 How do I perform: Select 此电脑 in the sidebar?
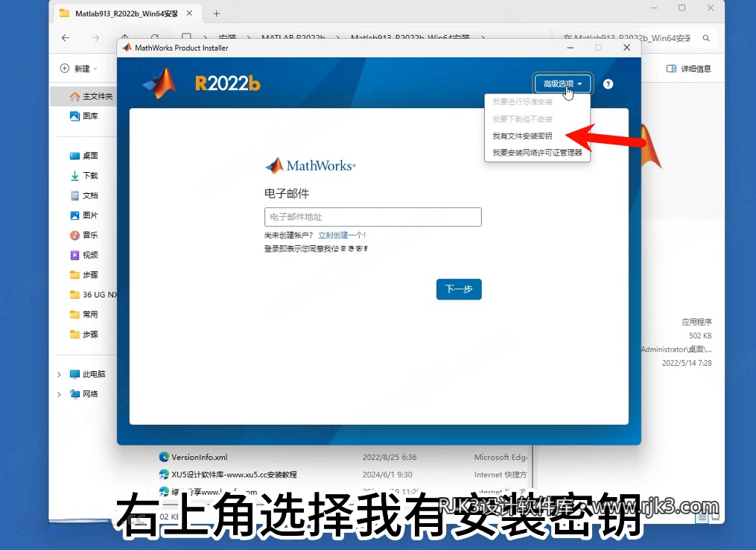87,374
